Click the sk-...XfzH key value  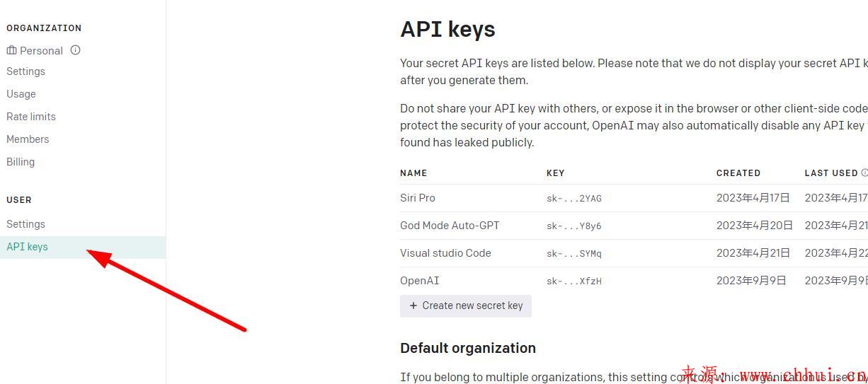coord(574,281)
